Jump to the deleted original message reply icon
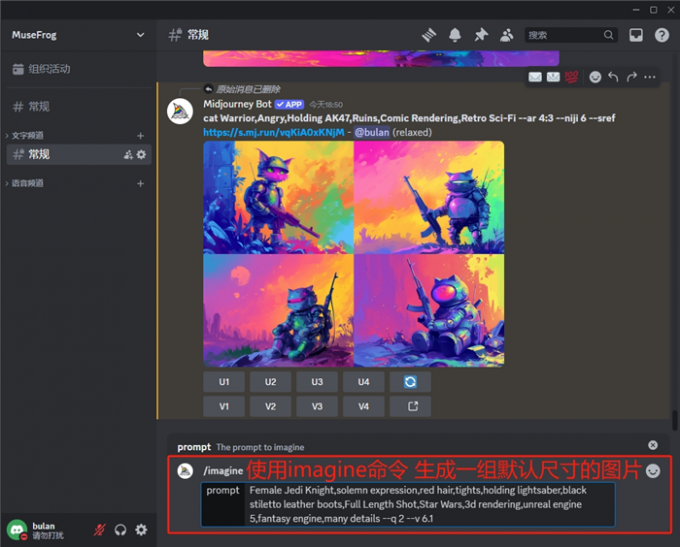This screenshot has width=680, height=547. click(208, 89)
